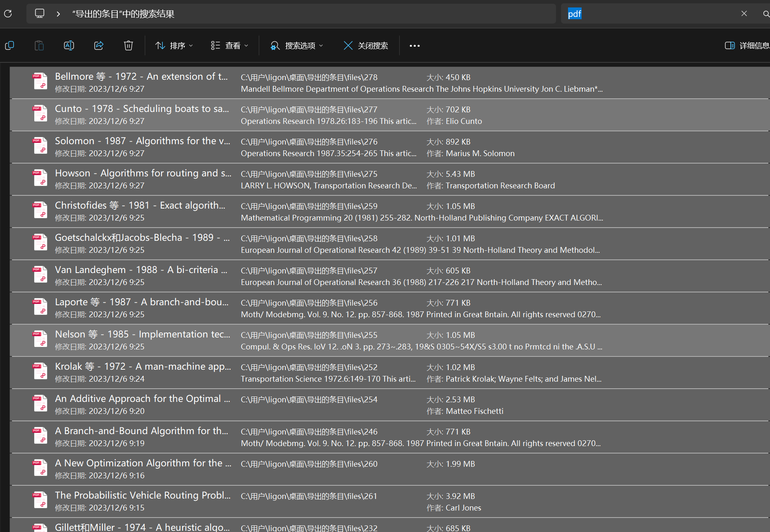770x532 pixels.
Task: Click the This PC monitor icon in breadcrumb
Action: (x=40, y=14)
